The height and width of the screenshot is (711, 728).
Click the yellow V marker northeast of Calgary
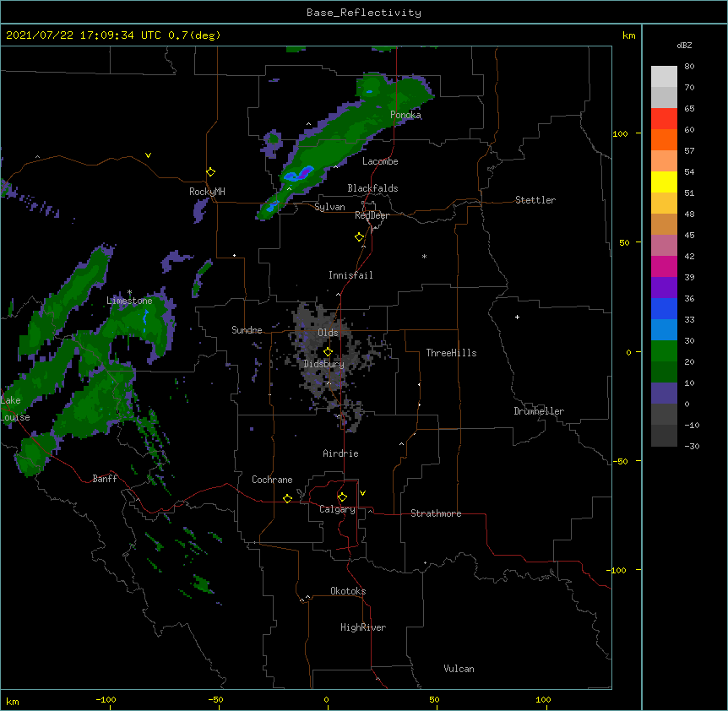click(x=362, y=493)
